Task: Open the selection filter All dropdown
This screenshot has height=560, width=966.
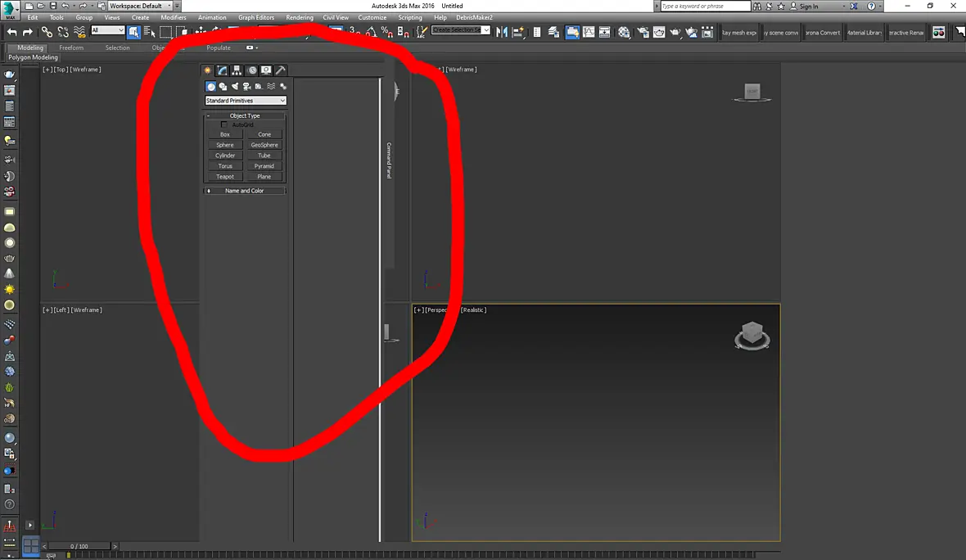Action: (107, 30)
